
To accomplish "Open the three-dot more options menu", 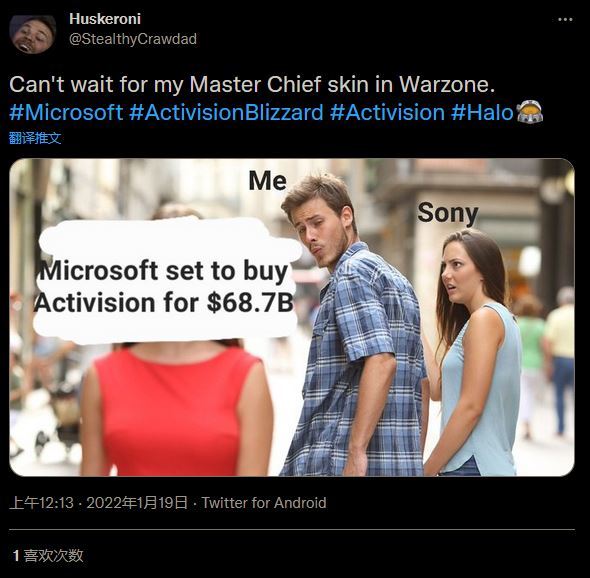I will [x=565, y=20].
